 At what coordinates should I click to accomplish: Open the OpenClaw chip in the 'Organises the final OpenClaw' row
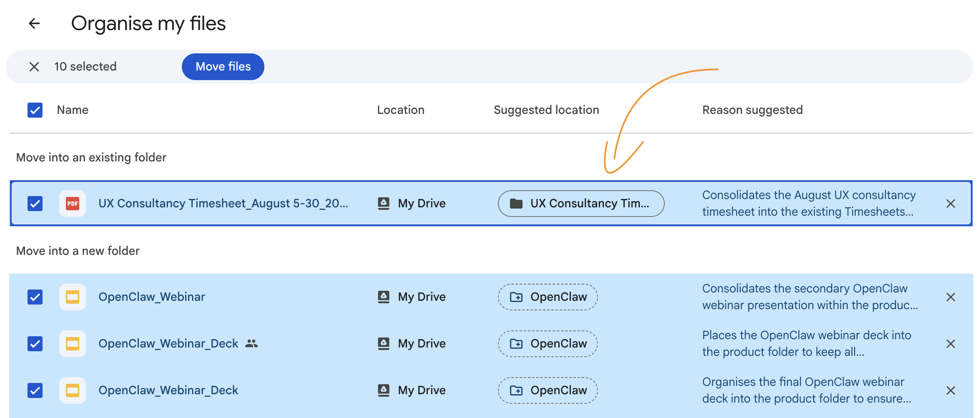[548, 390]
